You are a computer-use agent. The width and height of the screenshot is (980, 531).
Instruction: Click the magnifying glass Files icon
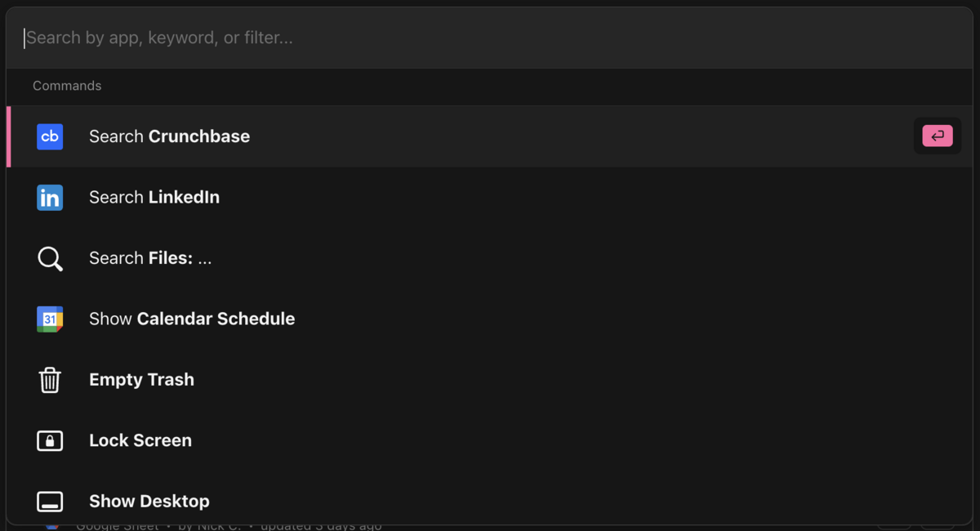[x=50, y=258]
